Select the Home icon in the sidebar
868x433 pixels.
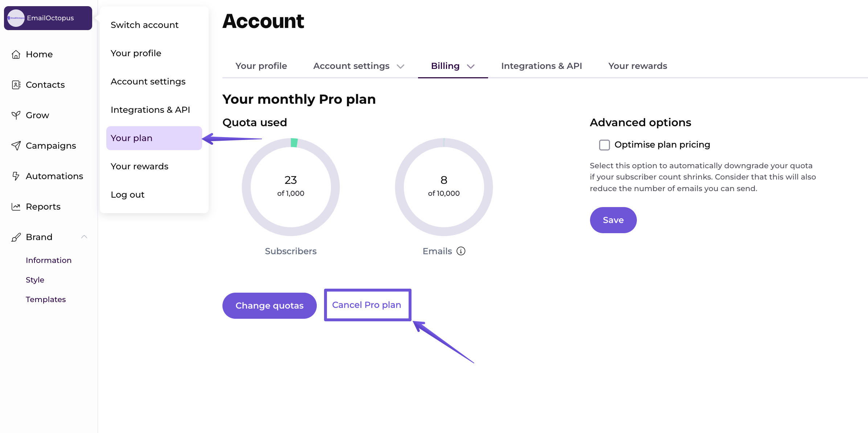pos(16,54)
